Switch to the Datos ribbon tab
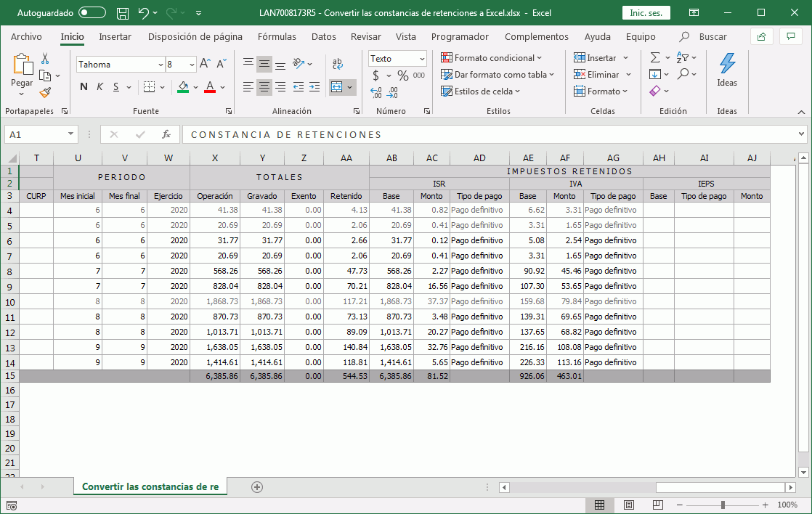This screenshot has width=812, height=514. point(323,37)
